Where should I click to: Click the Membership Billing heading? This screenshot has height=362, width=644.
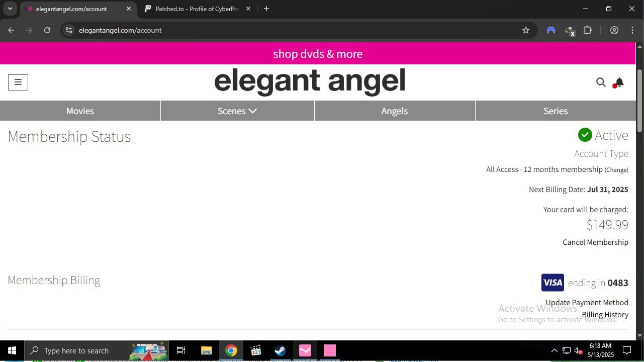point(54,280)
